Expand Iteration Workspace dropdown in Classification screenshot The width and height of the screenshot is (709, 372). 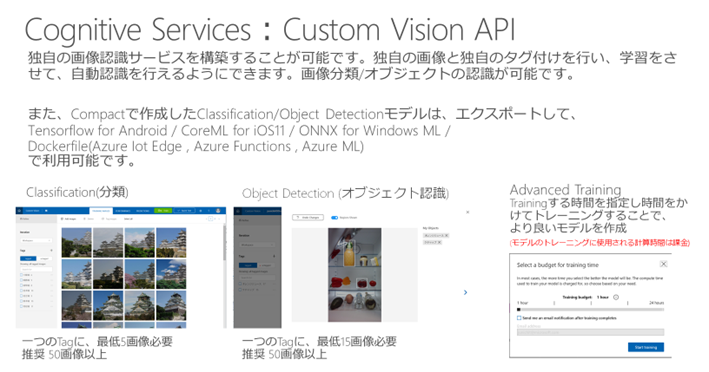(x=36, y=240)
